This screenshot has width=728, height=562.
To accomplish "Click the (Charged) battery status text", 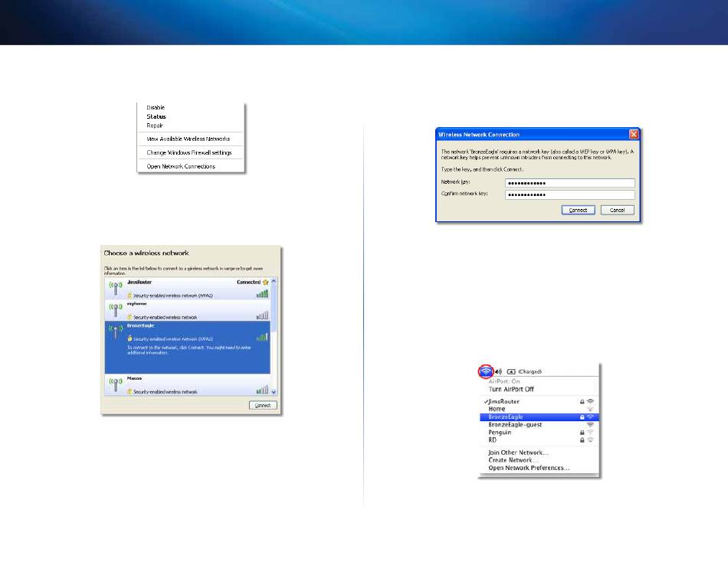I will tap(530, 371).
